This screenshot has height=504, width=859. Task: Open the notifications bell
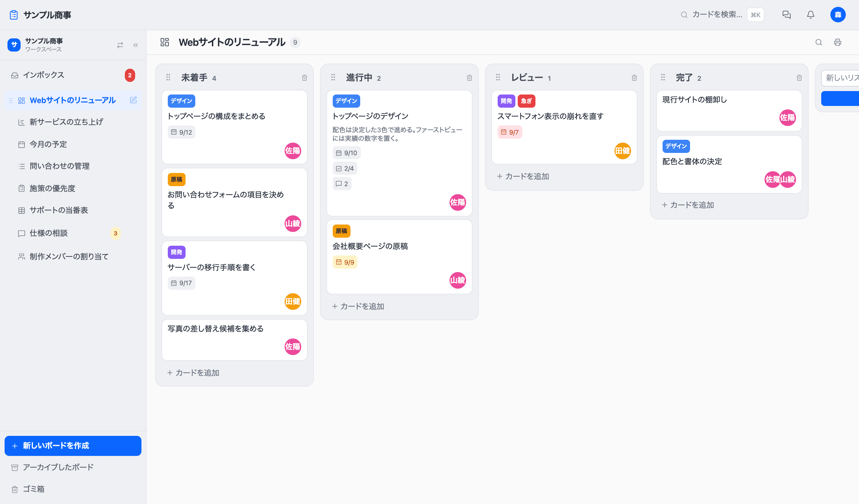[811, 15]
